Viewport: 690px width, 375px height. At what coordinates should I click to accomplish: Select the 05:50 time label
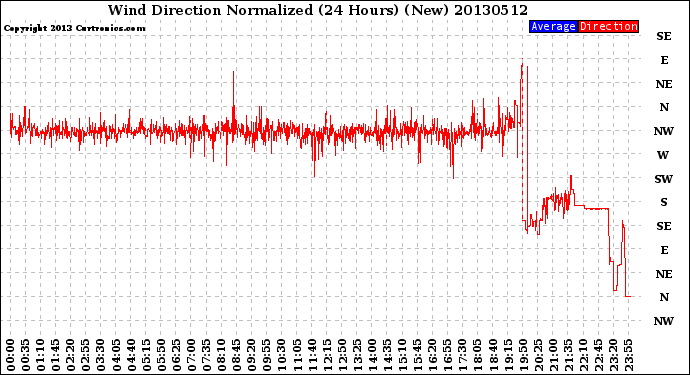pos(161,355)
